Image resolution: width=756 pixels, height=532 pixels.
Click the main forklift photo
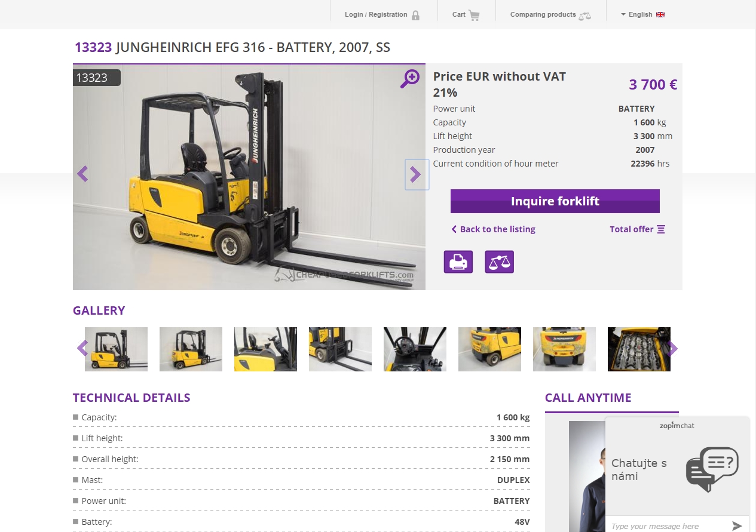[x=249, y=177]
